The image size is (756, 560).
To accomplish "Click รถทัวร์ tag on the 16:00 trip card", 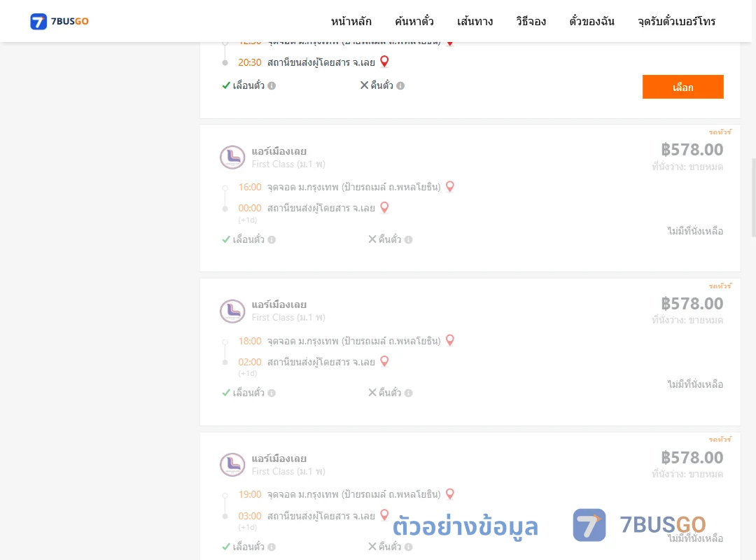I will pyautogui.click(x=720, y=132).
